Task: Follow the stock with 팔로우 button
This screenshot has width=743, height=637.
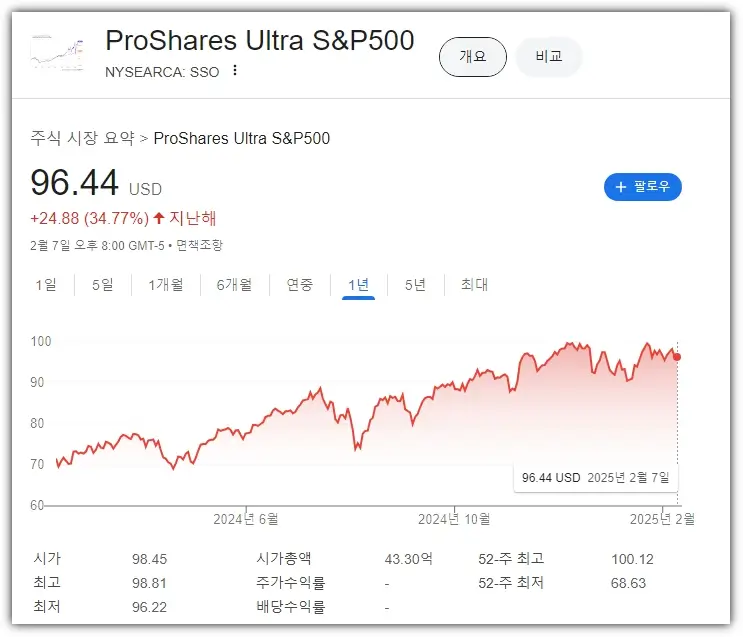Action: click(x=643, y=187)
